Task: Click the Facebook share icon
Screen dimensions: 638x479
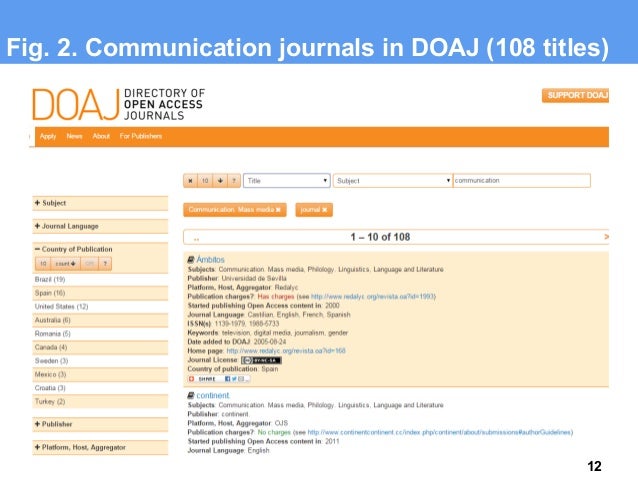Action: (x=227, y=379)
